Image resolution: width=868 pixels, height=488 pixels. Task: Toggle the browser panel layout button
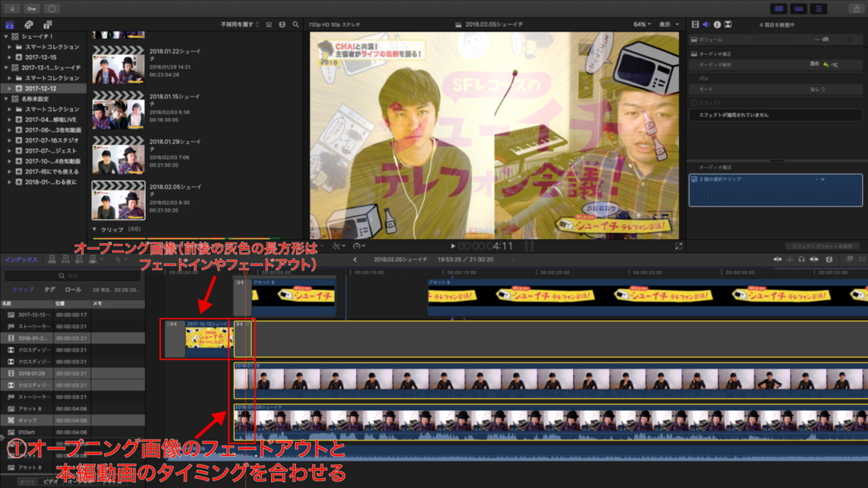click(x=779, y=8)
